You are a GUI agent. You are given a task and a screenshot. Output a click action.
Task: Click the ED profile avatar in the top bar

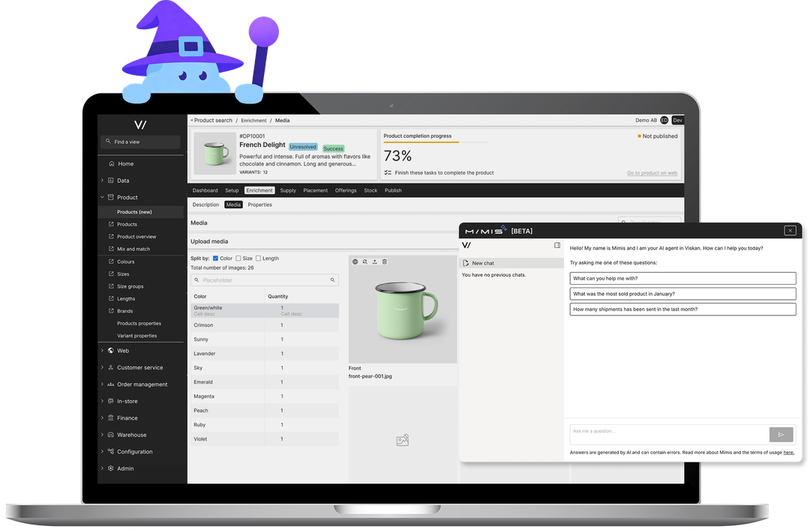tap(666, 120)
